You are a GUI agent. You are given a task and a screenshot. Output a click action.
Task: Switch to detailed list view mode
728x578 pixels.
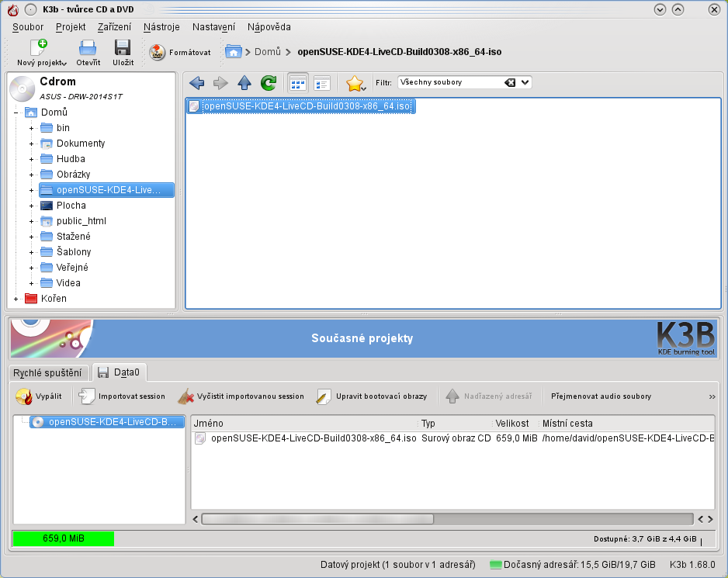tap(322, 84)
